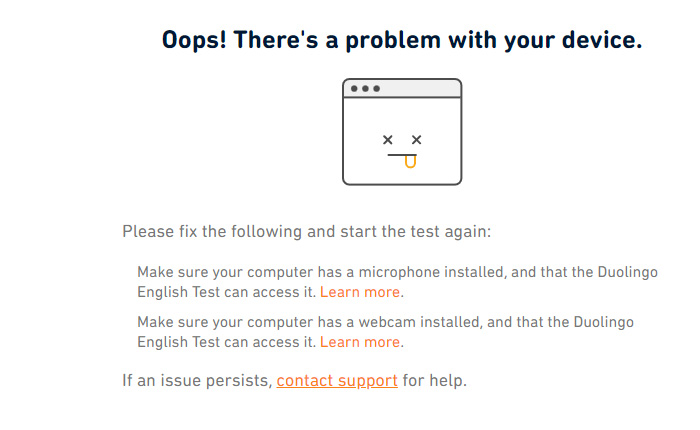Follow the "contact support" link
Screen dimensions: 700x430
(337, 380)
